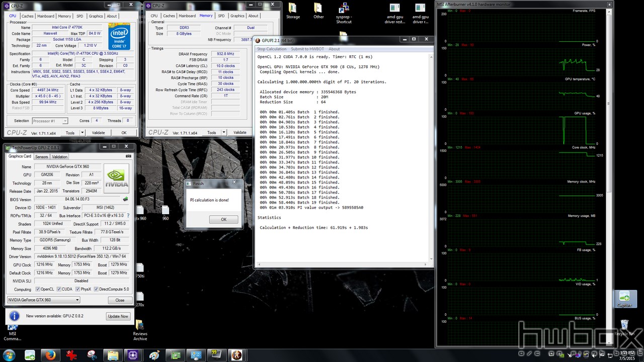Click the blue info icon in update notification
Screen dimensions: 644x362
coord(15,316)
